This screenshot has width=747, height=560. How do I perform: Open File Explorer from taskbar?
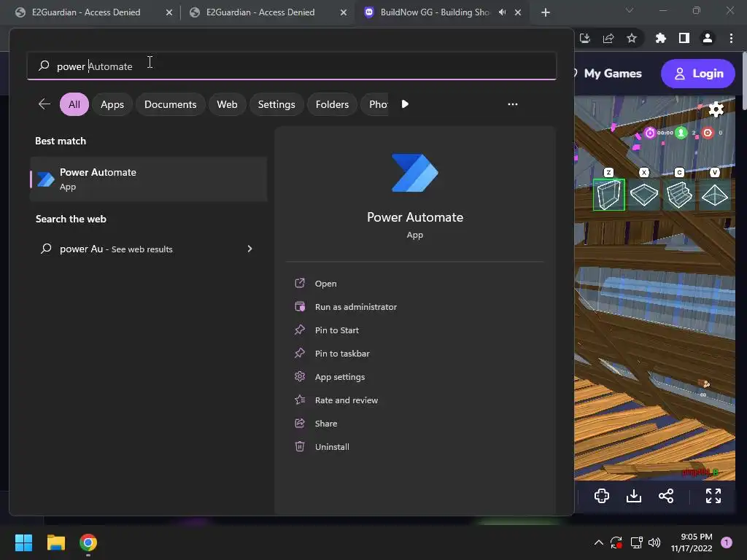[x=56, y=542]
